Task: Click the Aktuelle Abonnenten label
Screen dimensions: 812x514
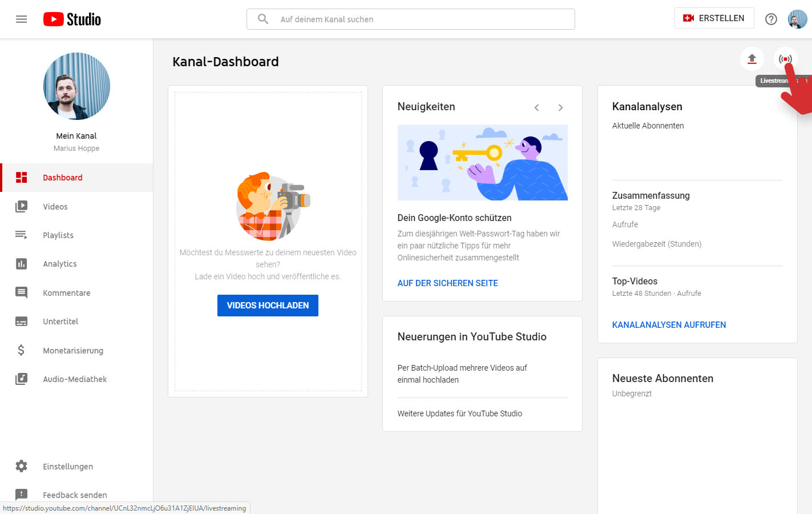Action: tap(648, 126)
